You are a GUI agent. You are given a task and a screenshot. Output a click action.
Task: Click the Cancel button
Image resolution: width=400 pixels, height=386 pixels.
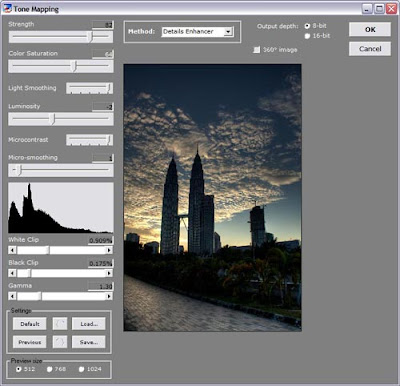point(370,49)
